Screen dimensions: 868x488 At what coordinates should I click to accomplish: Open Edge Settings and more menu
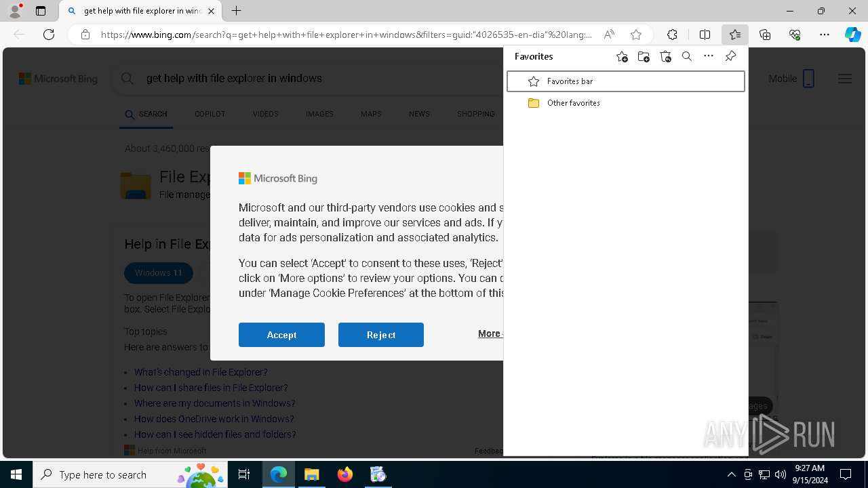point(825,35)
